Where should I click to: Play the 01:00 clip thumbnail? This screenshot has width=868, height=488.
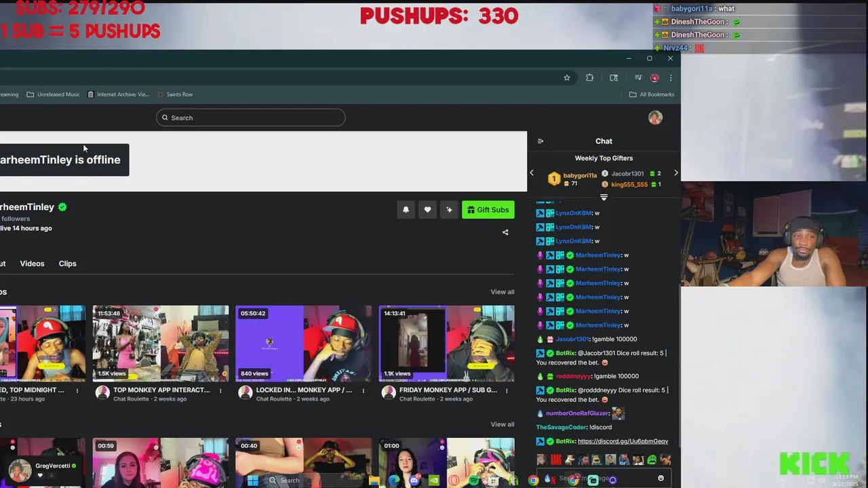pyautogui.click(x=447, y=462)
